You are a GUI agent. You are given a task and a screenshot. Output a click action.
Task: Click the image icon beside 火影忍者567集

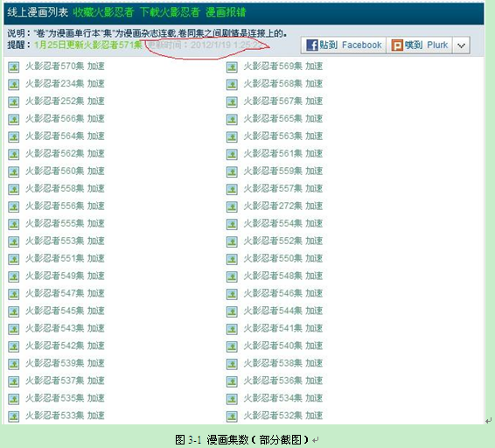click(232, 101)
